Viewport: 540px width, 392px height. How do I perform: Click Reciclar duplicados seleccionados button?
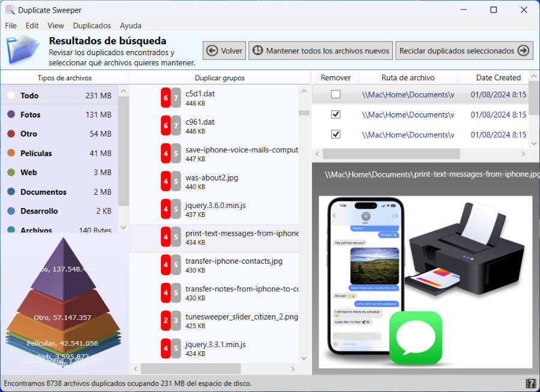[464, 51]
